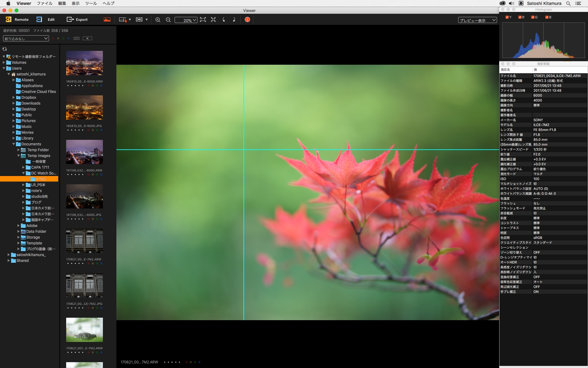Open the ツール menu
This screenshot has width=588, height=368.
(x=91, y=3)
